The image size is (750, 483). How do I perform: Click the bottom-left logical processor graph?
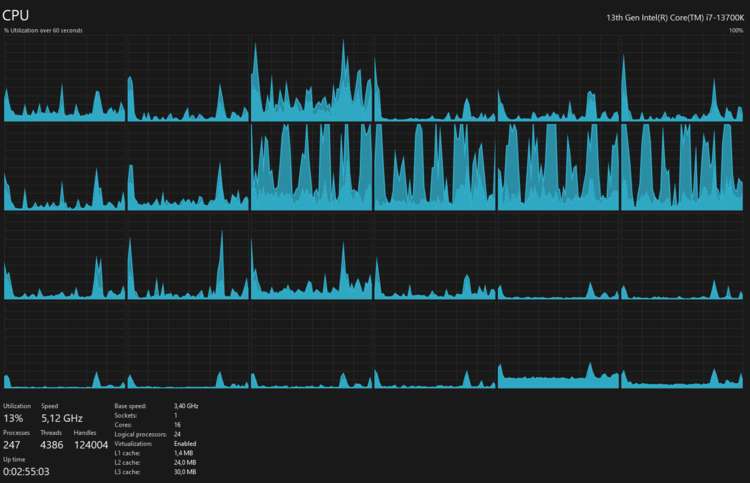pyautogui.click(x=64, y=345)
